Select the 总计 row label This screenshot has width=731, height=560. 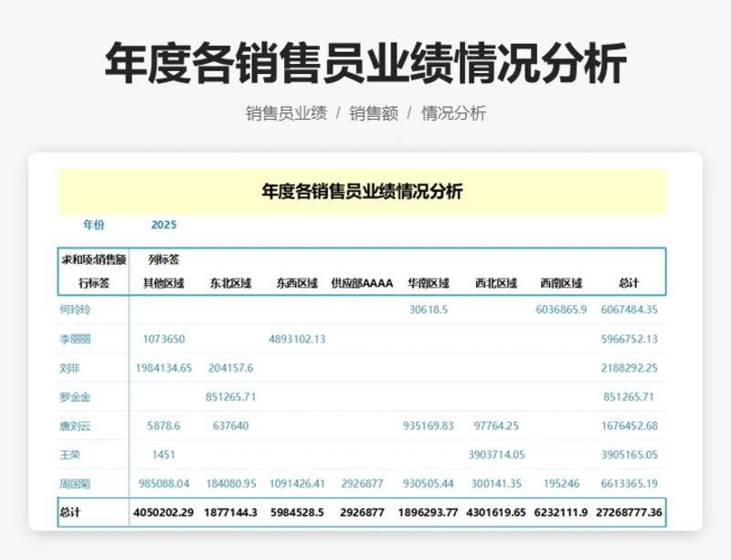click(x=70, y=512)
